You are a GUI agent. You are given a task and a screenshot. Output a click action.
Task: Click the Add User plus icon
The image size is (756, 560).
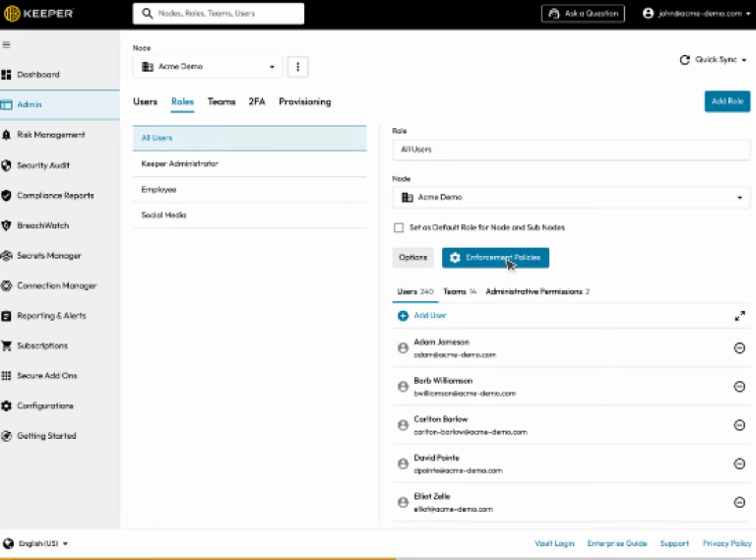(403, 316)
